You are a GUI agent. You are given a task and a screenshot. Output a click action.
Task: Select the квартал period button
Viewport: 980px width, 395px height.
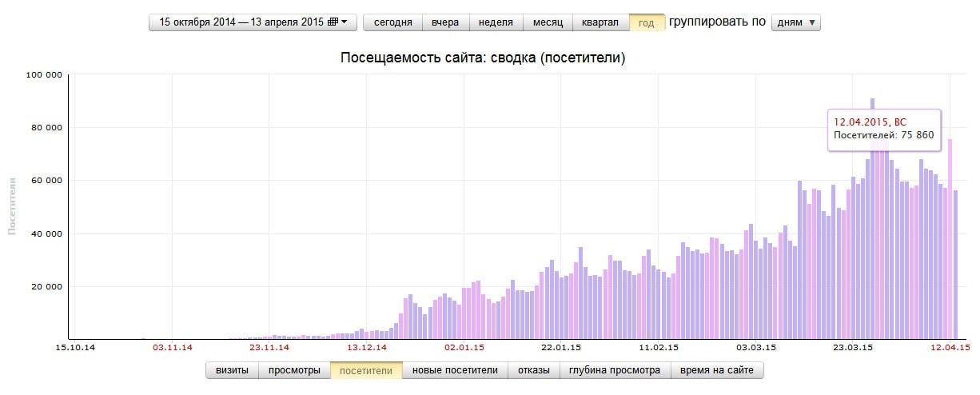tap(600, 22)
